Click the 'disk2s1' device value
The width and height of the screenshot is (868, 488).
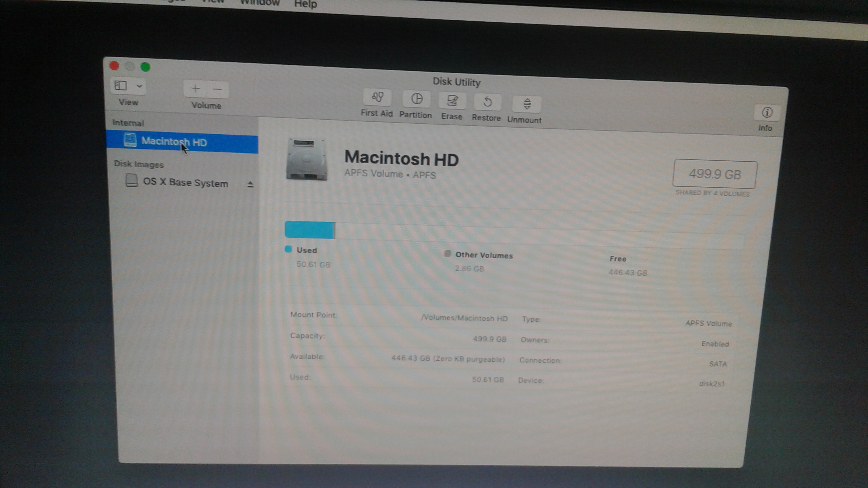click(712, 384)
